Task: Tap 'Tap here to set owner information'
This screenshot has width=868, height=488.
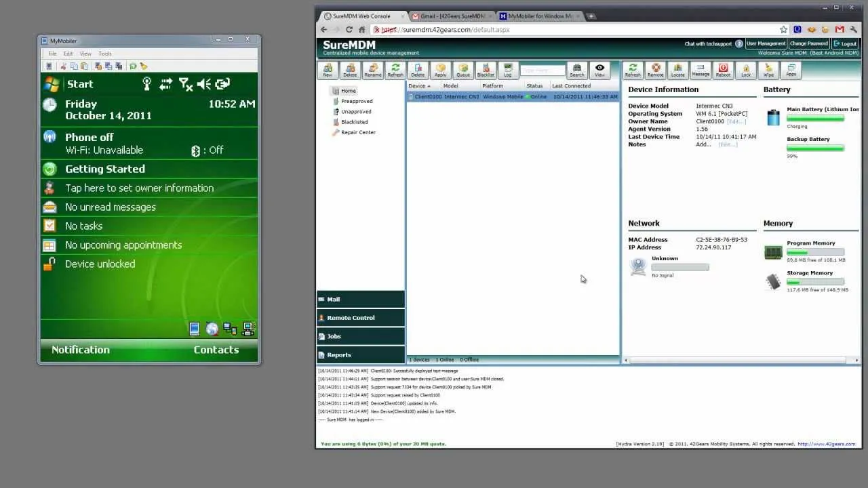Action: click(x=149, y=188)
